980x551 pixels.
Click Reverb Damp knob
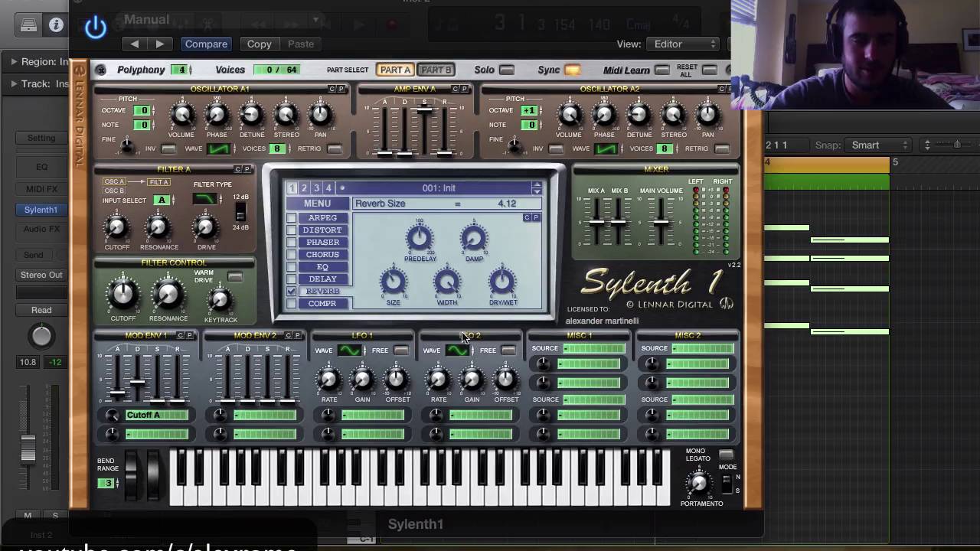[x=474, y=239]
